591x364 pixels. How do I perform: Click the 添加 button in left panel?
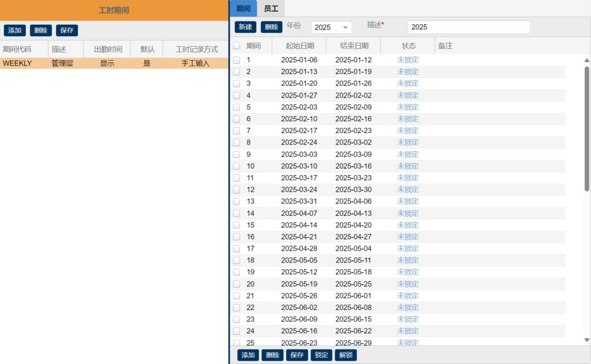(14, 31)
